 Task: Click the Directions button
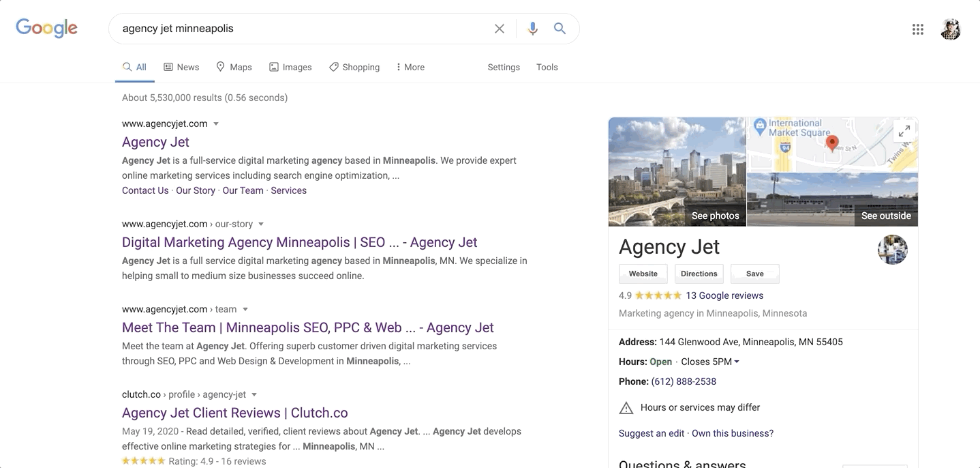click(x=699, y=274)
